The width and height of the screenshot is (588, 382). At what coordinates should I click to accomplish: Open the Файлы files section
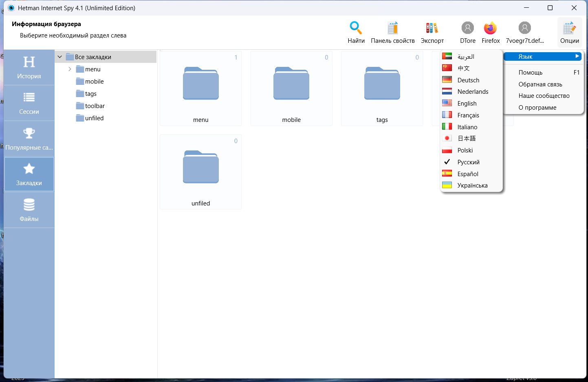(29, 210)
